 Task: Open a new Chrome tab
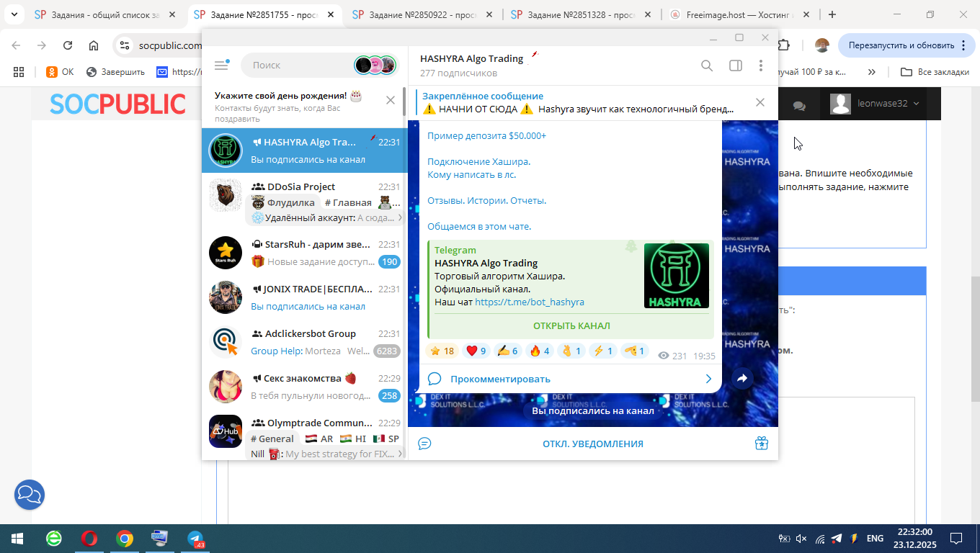832,14
